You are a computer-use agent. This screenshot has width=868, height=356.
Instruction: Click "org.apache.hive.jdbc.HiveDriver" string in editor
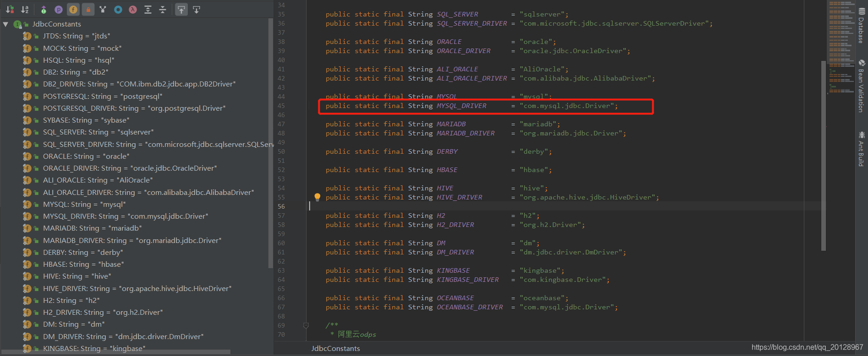(587, 197)
